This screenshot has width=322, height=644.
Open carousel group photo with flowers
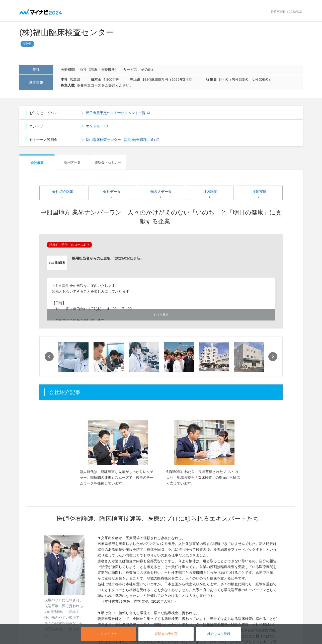tap(179, 357)
